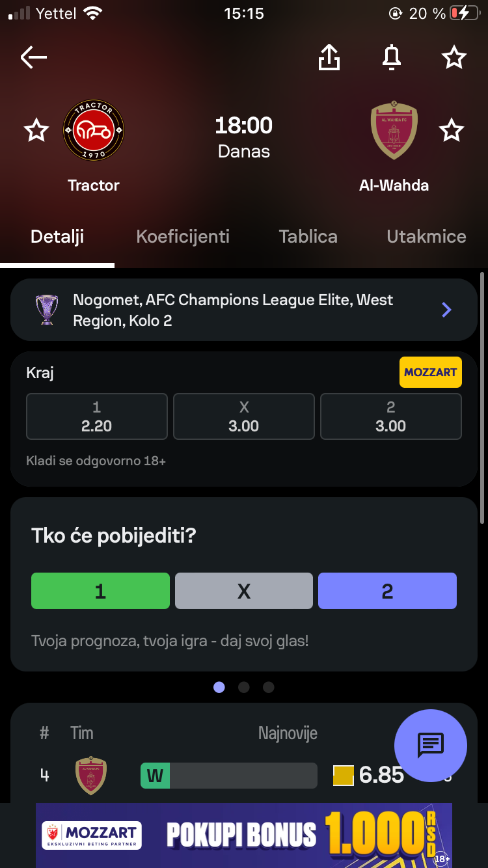Viewport: 488px width, 868px height.
Task: Toggle the match favorite star in header
Action: [454, 58]
